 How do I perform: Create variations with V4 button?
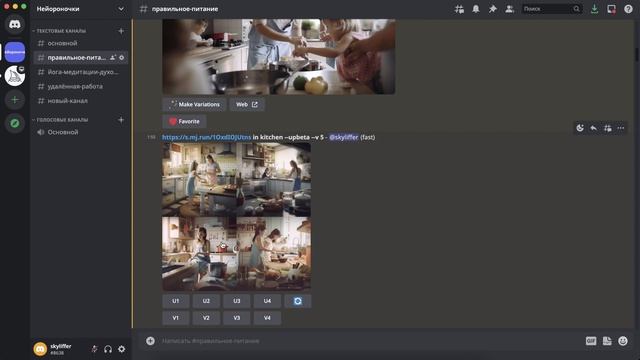click(x=267, y=318)
